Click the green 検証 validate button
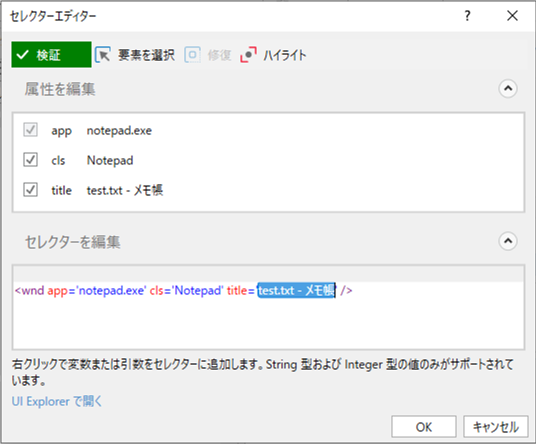This screenshot has width=536, height=444. point(51,55)
